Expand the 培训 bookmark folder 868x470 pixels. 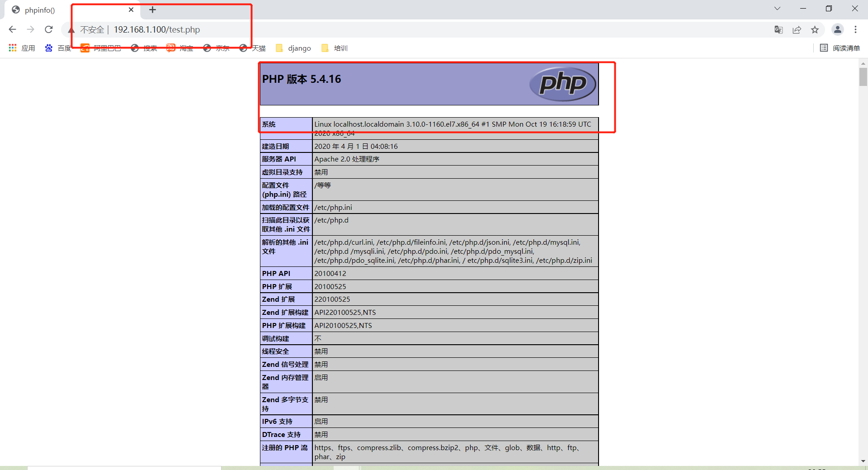334,48
